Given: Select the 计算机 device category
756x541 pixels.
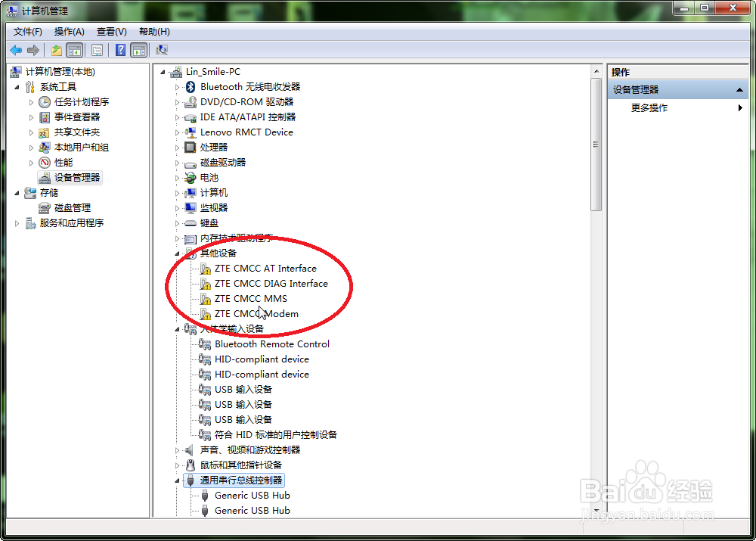Looking at the screenshot, I should (x=214, y=192).
